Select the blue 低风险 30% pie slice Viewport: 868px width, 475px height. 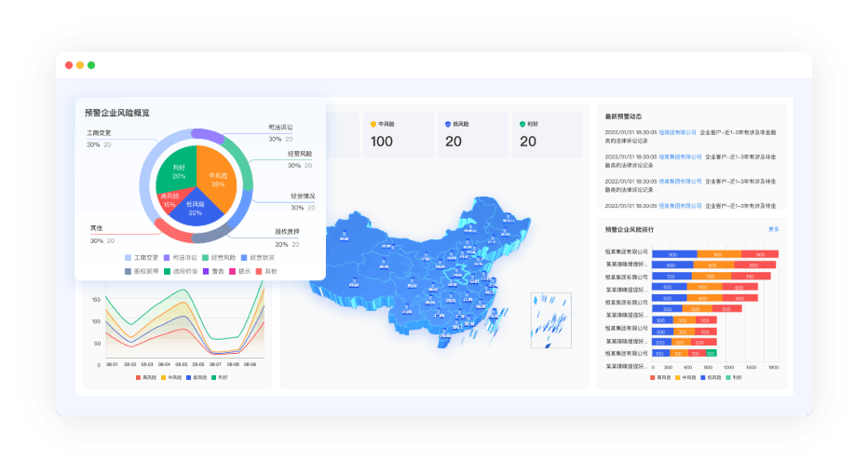pos(195,210)
